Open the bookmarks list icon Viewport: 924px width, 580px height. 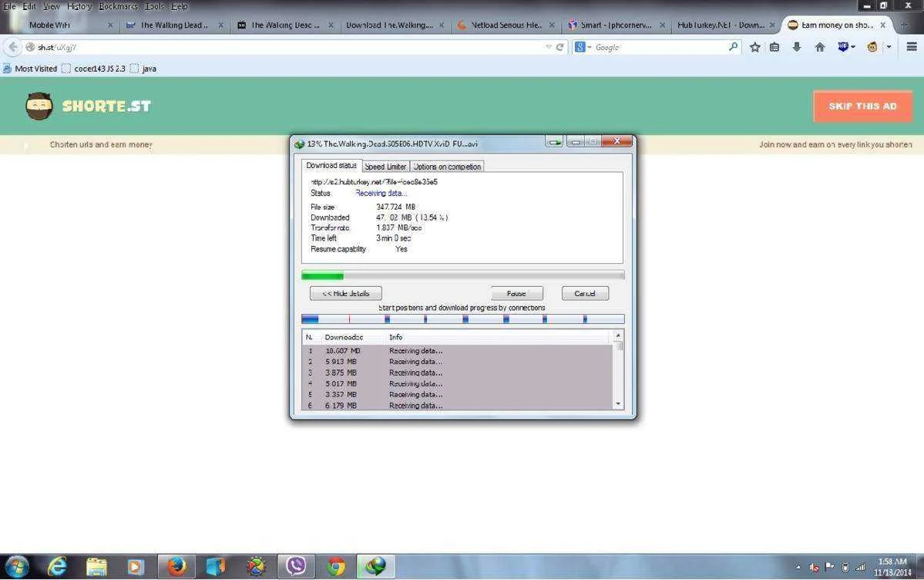coord(774,47)
